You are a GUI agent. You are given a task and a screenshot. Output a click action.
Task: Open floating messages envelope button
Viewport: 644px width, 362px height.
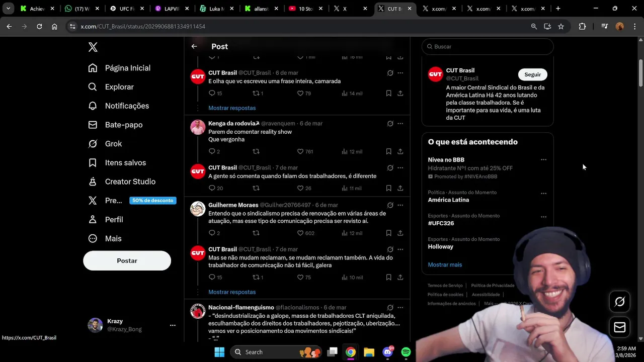click(620, 327)
